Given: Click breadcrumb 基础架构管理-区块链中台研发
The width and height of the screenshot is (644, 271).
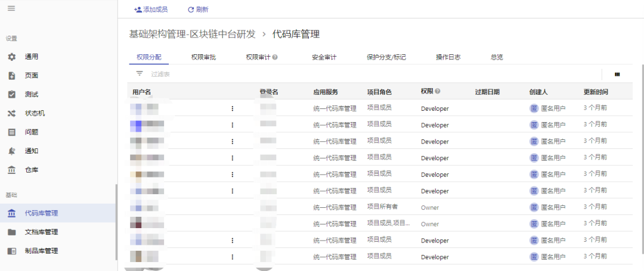Looking at the screenshot, I should (x=192, y=35).
